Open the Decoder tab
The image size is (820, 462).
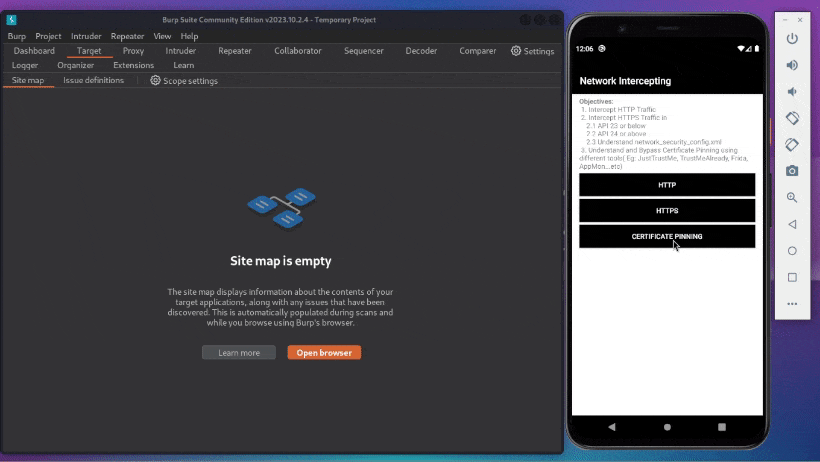421,51
